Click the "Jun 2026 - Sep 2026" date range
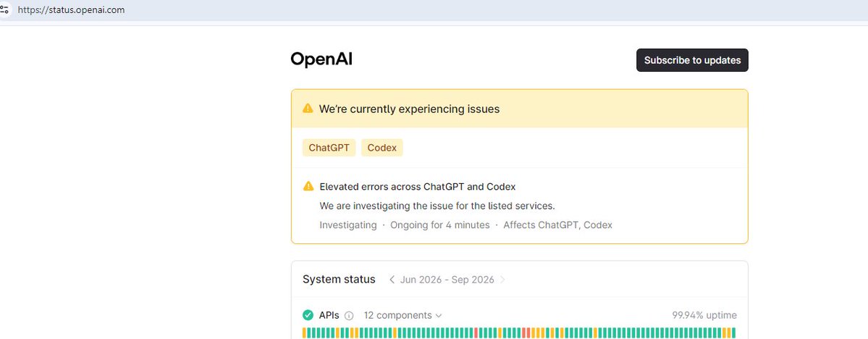Image resolution: width=868 pixels, height=339 pixels. click(x=447, y=279)
